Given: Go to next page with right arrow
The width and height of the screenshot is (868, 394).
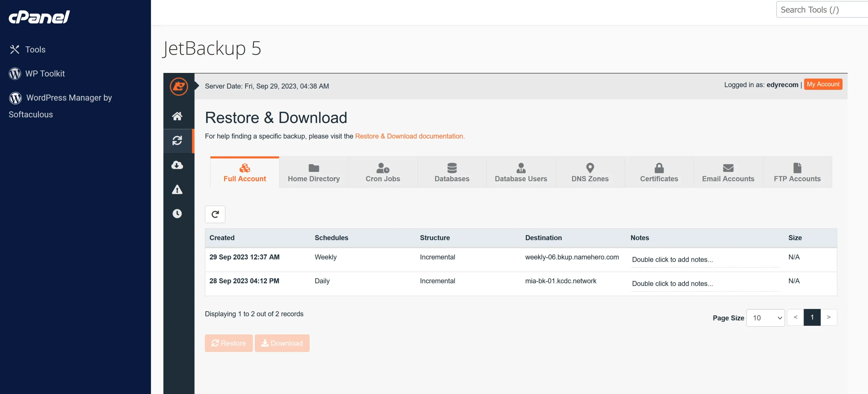Looking at the screenshot, I should coord(829,317).
